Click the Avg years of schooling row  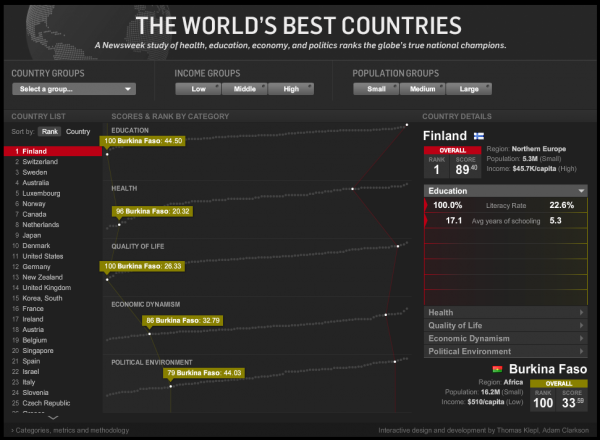(505, 220)
